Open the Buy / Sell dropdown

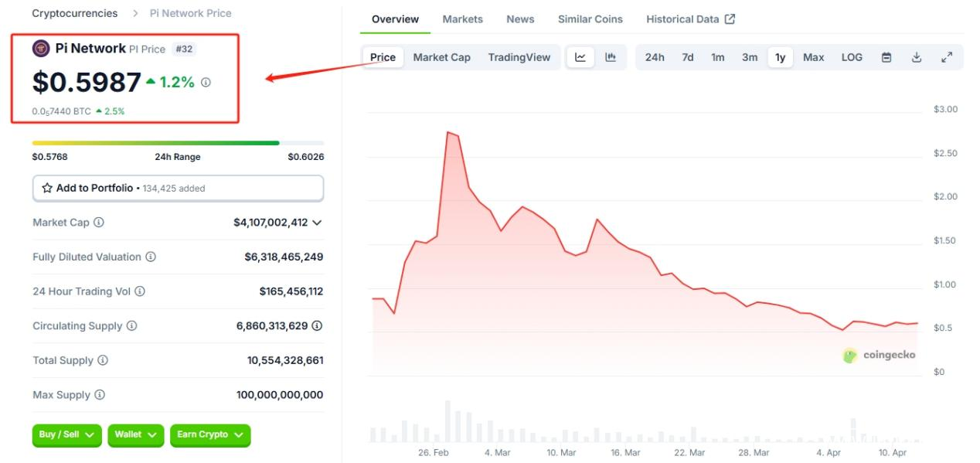(67, 434)
